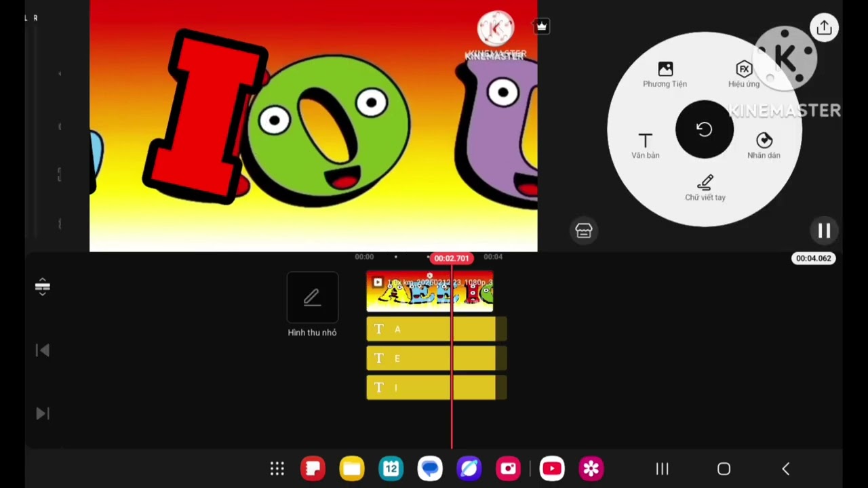The width and height of the screenshot is (868, 488).
Task: Open the Phương Tiện media browser
Action: point(665,75)
